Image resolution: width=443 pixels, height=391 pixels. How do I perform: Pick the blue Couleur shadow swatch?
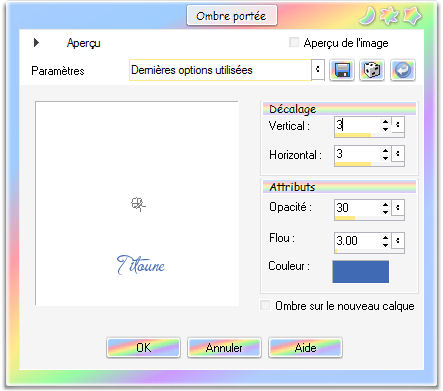point(360,271)
